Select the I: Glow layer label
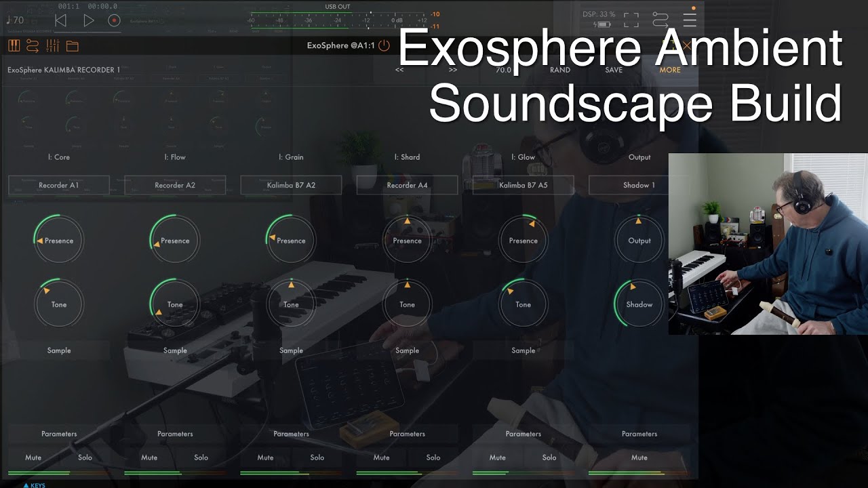Viewport: 868px width, 488px height. click(523, 157)
